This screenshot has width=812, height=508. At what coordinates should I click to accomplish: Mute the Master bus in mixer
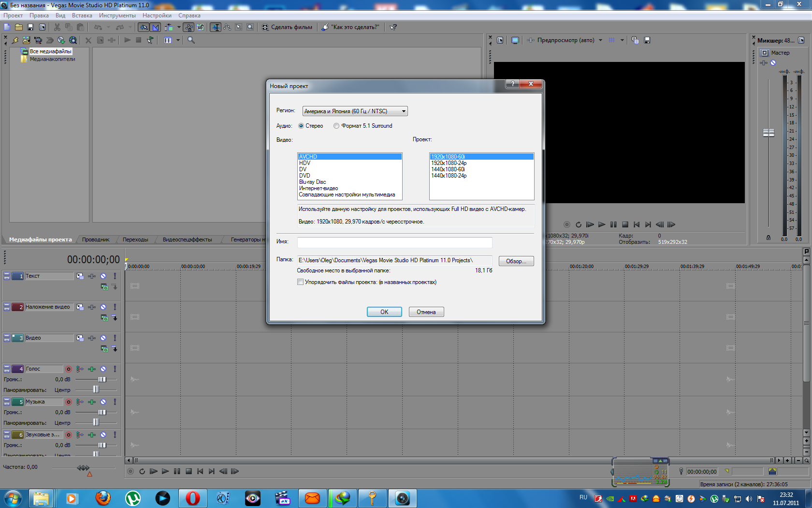click(773, 63)
